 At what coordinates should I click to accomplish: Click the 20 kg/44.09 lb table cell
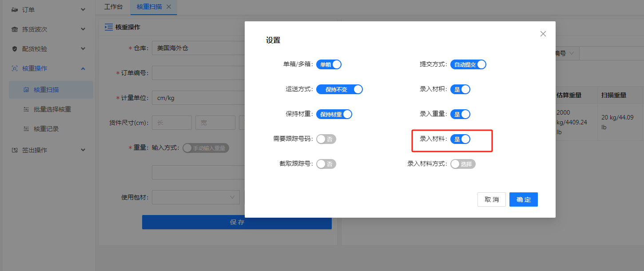620,123
